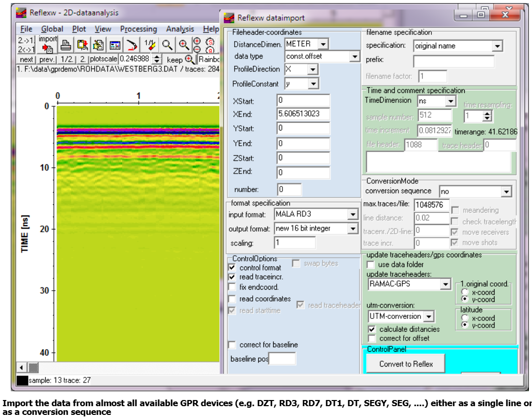Open the DistanceDimen. METER dropdown
Image resolution: width=532 pixels, height=419 pixels.
pyautogui.click(x=323, y=44)
